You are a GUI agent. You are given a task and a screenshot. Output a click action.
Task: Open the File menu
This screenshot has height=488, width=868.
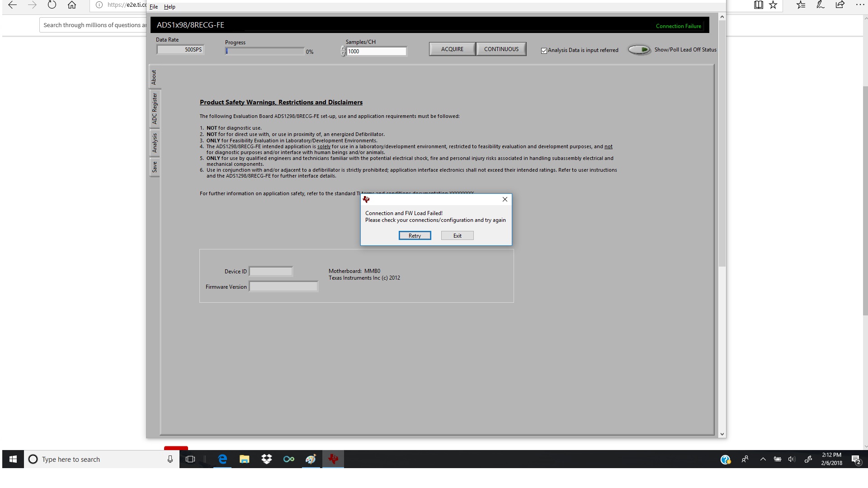coord(154,6)
